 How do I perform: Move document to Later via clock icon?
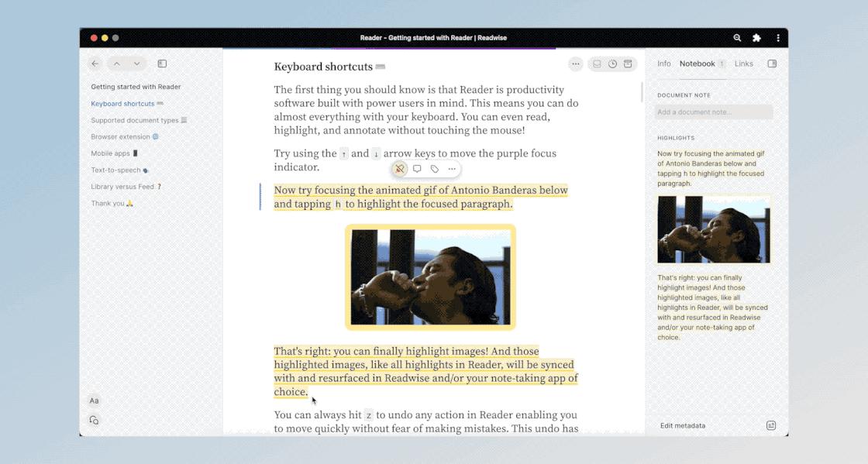pos(612,64)
